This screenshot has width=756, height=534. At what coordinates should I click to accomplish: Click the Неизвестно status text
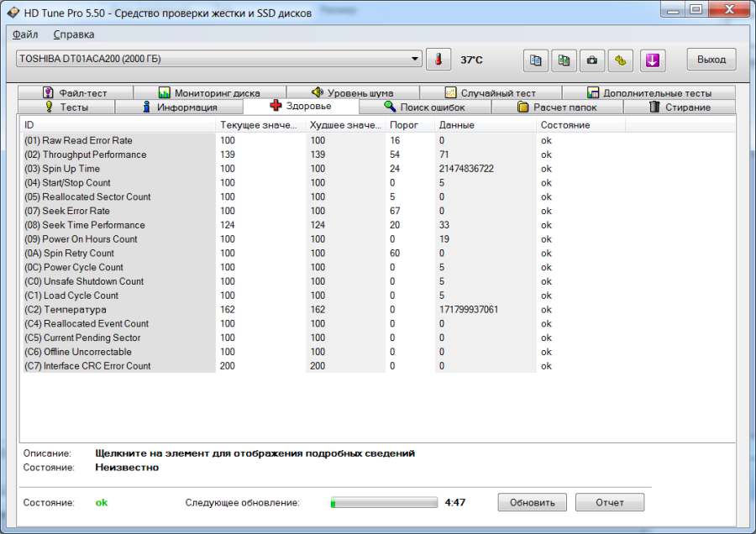127,467
